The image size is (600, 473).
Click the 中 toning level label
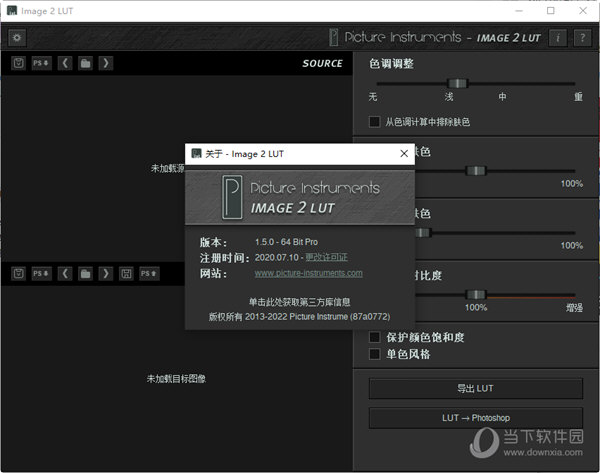pyautogui.click(x=502, y=96)
